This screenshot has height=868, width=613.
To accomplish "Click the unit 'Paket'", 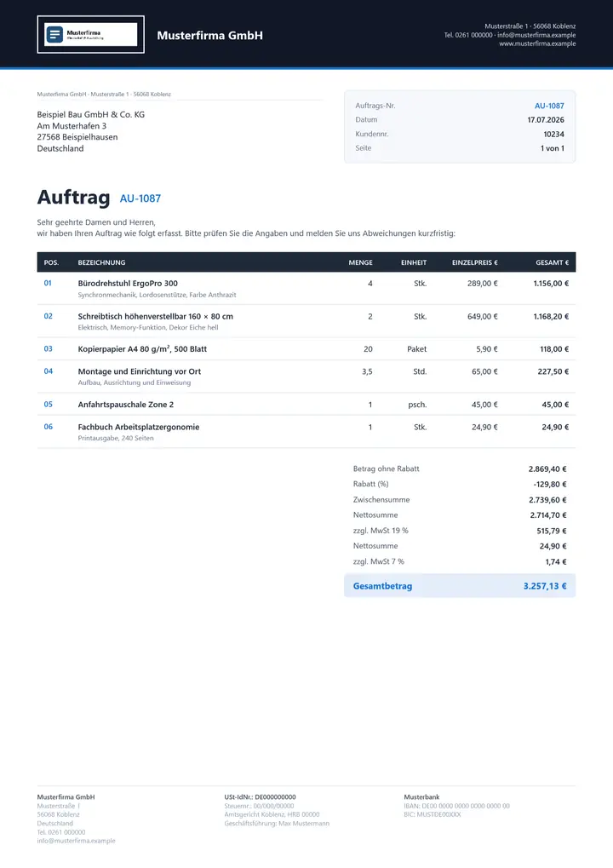I will click(x=416, y=349).
